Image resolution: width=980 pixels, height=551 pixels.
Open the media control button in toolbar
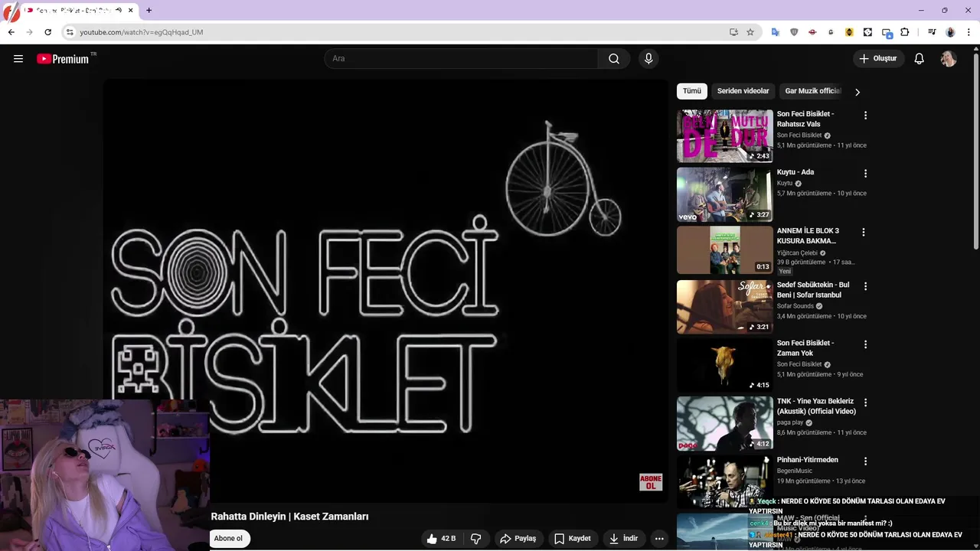click(x=932, y=32)
